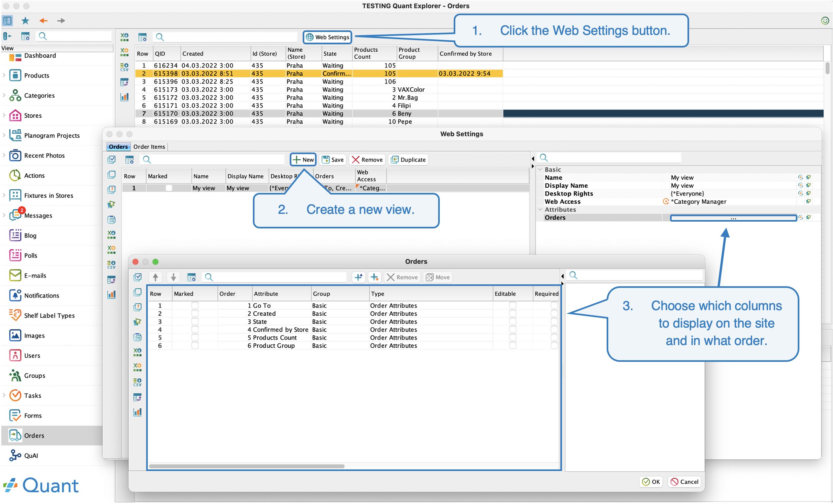833x504 pixels.
Task: Click the Move button in Orders dialog
Action: pyautogui.click(x=438, y=277)
